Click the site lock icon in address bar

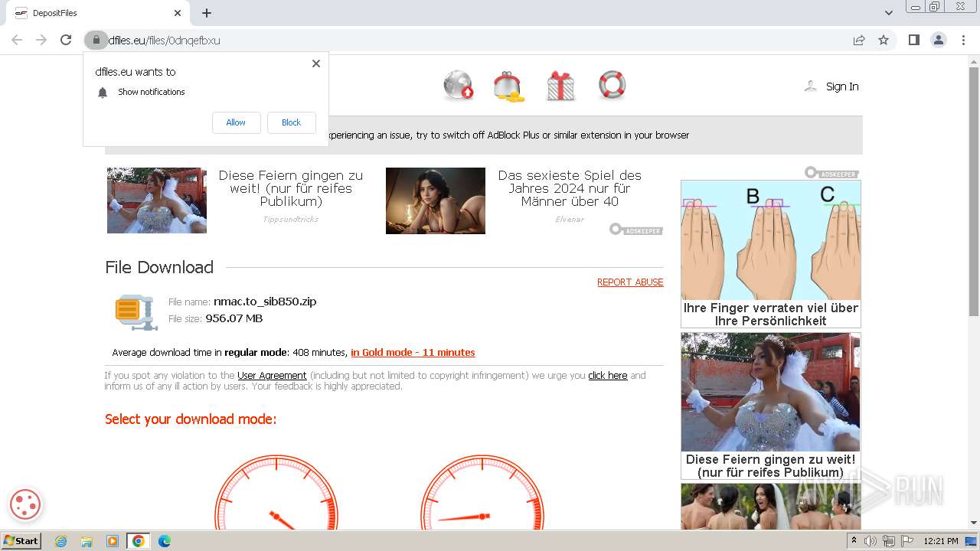(96, 40)
